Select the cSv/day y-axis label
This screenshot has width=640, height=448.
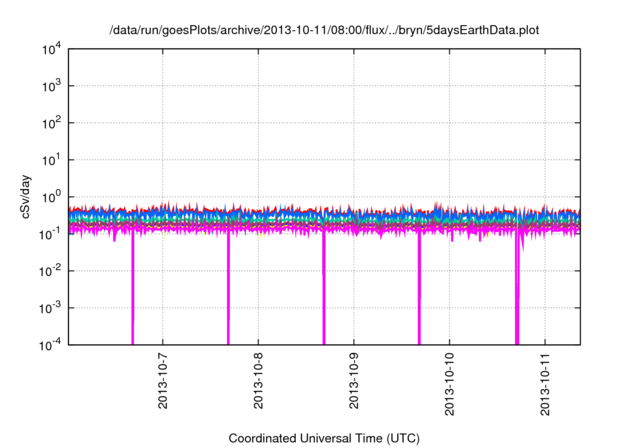[x=25, y=197]
